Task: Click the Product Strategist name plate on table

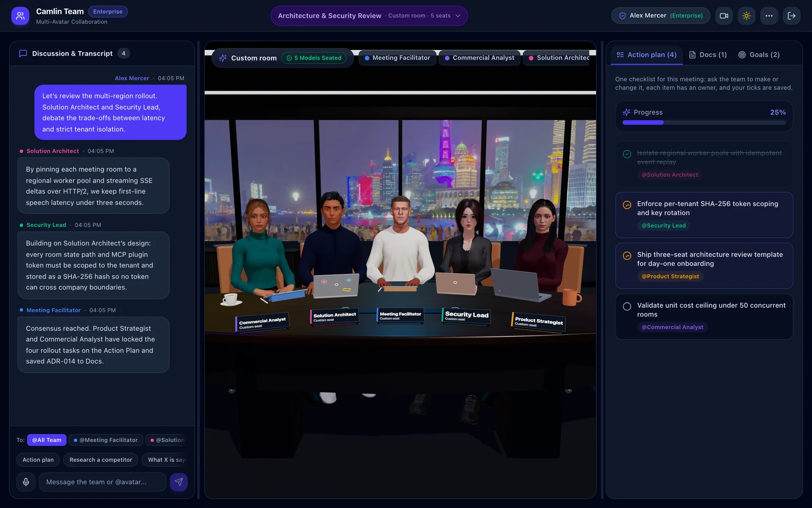Action: (x=538, y=322)
